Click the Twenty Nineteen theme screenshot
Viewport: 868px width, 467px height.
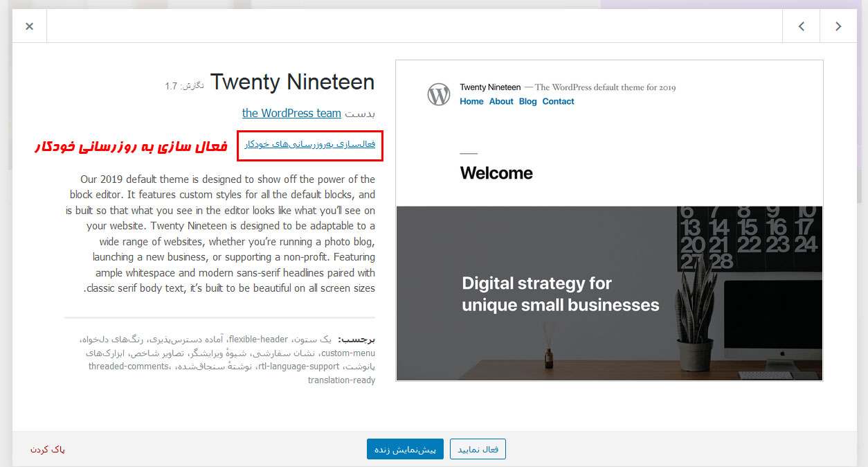(609, 220)
